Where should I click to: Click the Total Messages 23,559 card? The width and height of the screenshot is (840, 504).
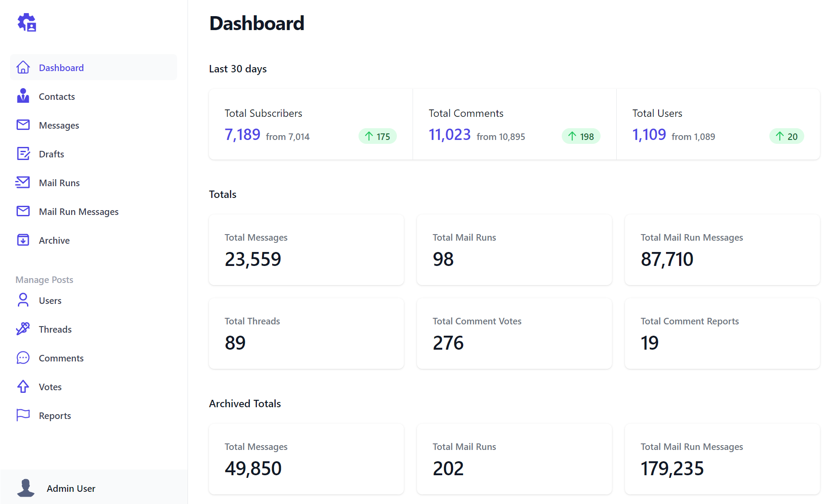tap(306, 250)
